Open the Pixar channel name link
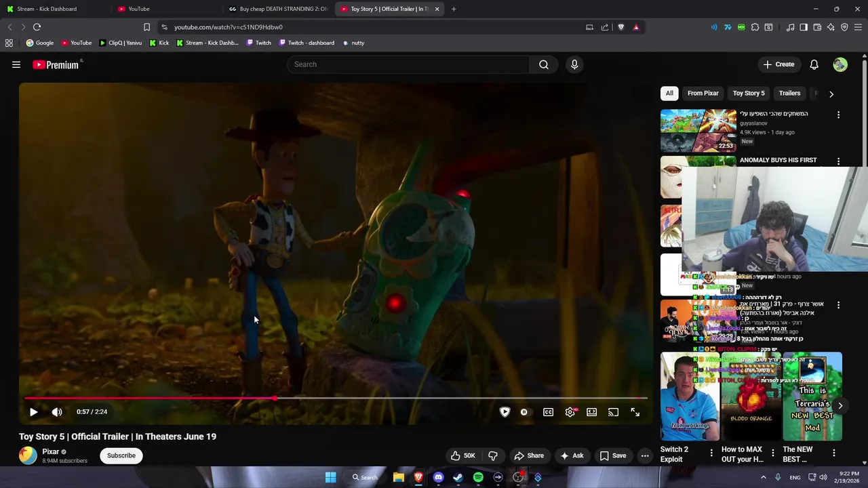The image size is (868, 488). [x=51, y=451]
